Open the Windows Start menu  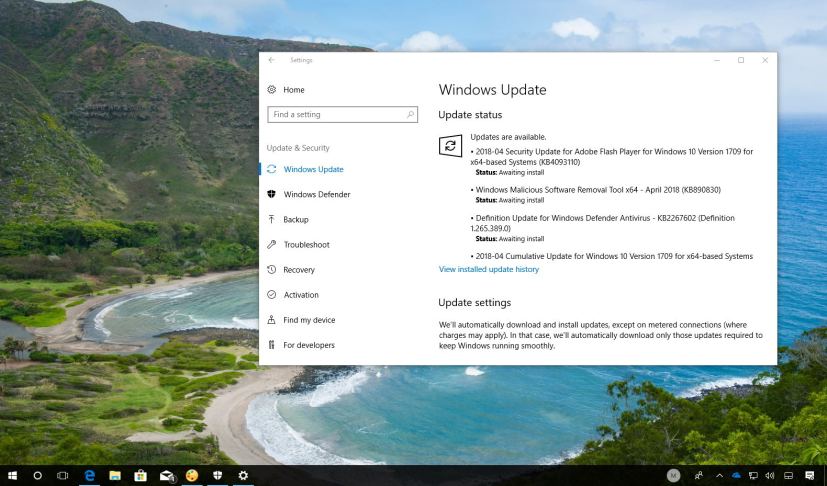12,475
